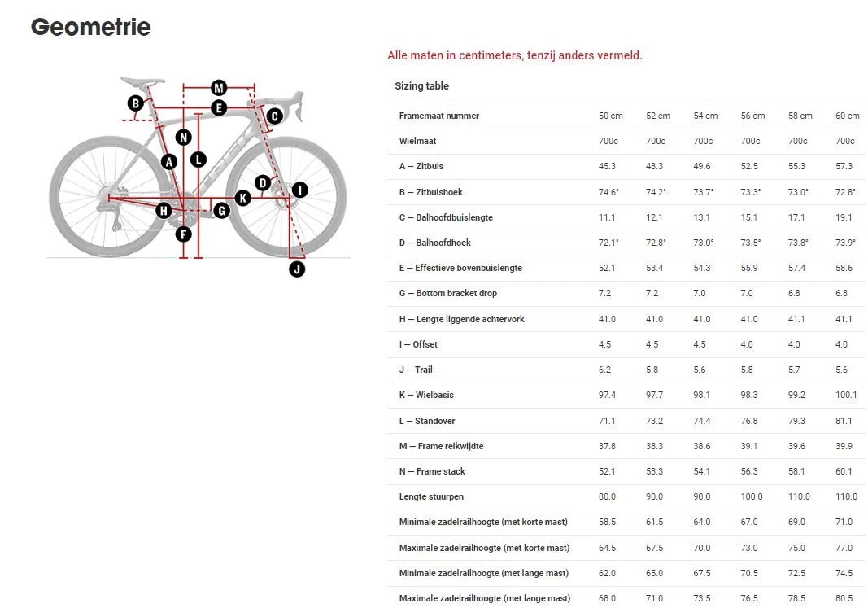The image size is (868, 608).
Task: Click the Geometrie page heading
Action: click(x=90, y=27)
